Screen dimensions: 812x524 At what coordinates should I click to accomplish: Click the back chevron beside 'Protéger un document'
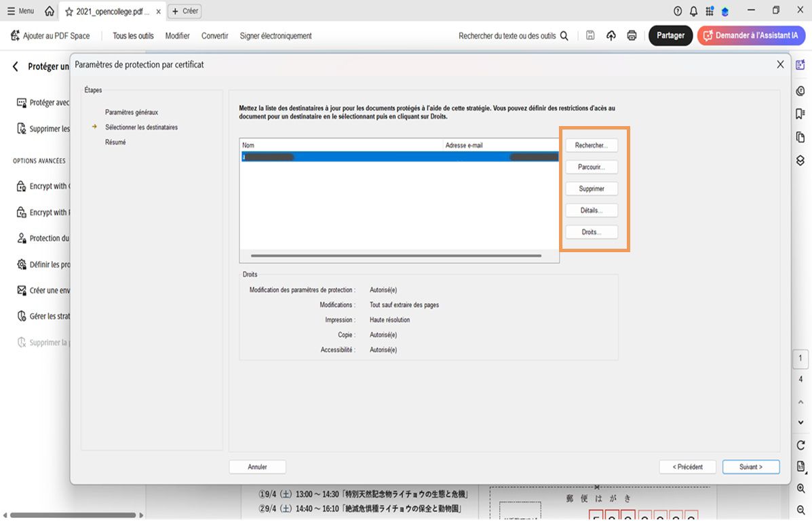pyautogui.click(x=14, y=66)
